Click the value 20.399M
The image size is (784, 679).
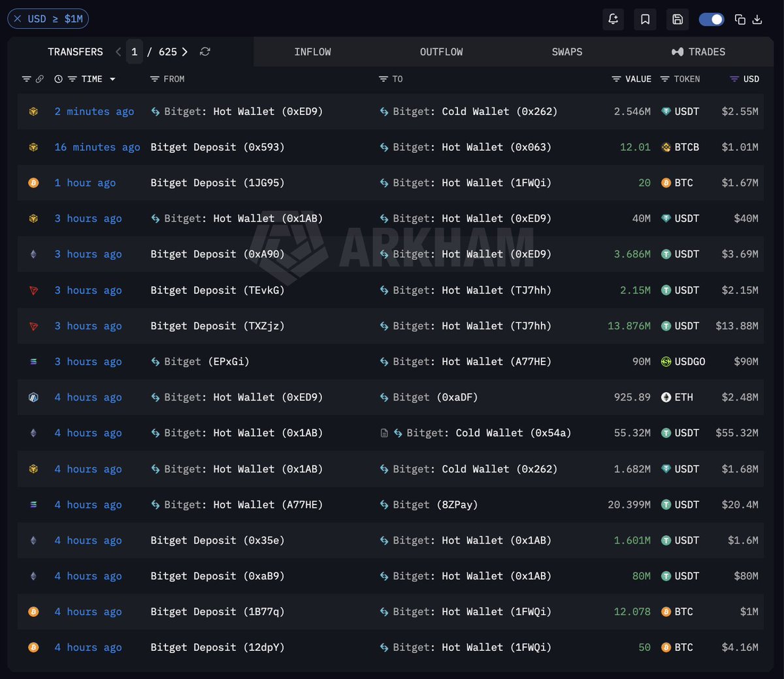tap(629, 505)
